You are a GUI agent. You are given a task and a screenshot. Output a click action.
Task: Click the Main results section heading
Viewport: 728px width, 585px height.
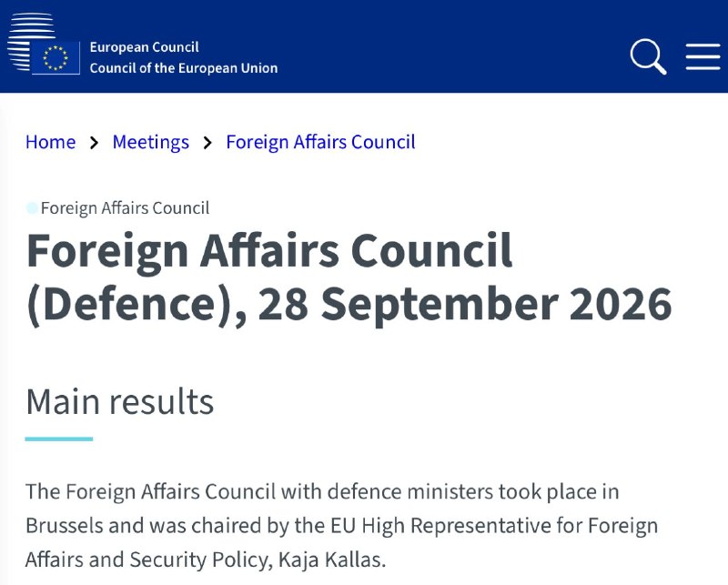[120, 401]
